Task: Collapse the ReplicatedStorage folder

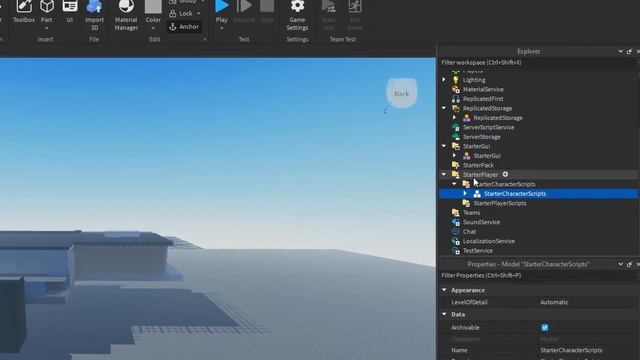Action: coord(444,108)
